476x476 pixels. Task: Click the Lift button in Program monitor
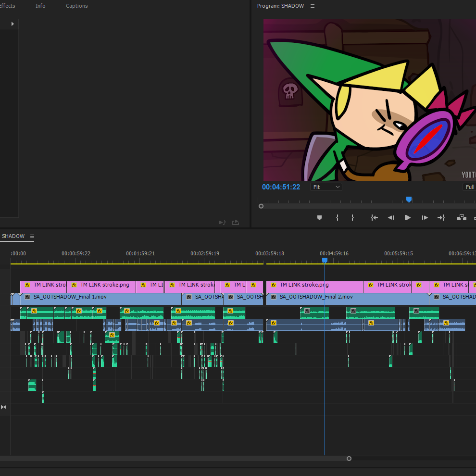462,217
